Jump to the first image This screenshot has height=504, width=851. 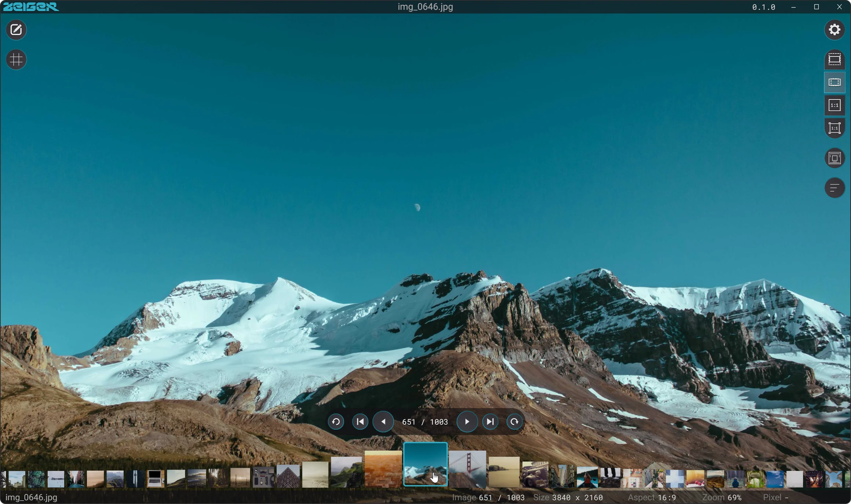click(x=360, y=422)
